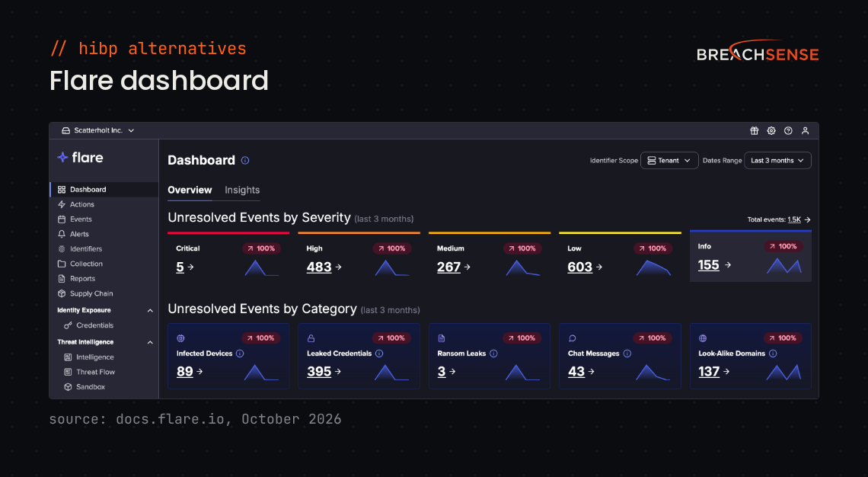Open the Total events 1.5K link
This screenshot has height=477, width=868.
tap(794, 220)
